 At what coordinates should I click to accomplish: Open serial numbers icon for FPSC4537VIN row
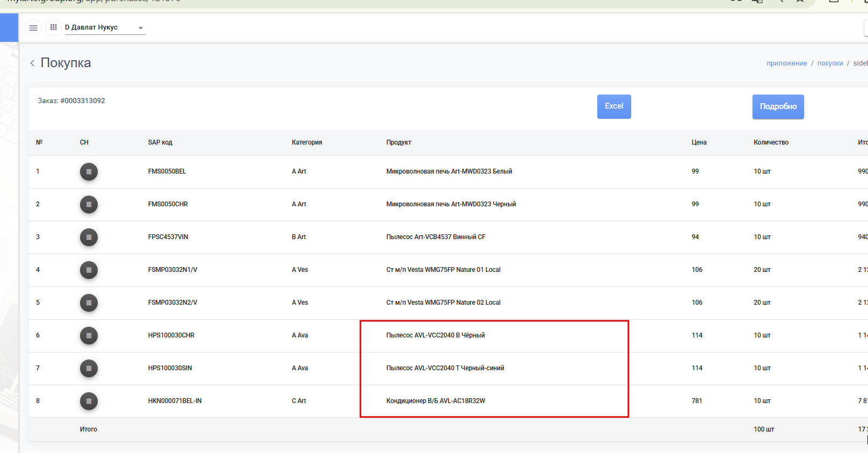[x=89, y=237]
